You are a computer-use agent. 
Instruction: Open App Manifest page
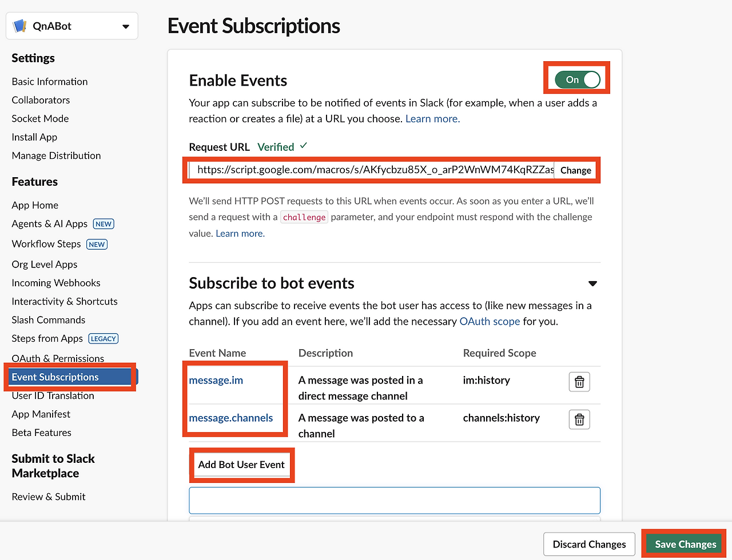pos(41,414)
